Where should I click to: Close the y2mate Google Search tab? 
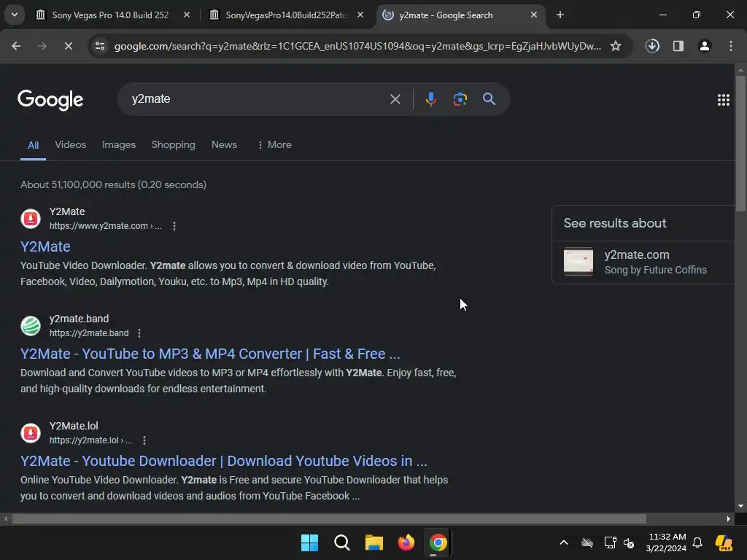(x=533, y=15)
